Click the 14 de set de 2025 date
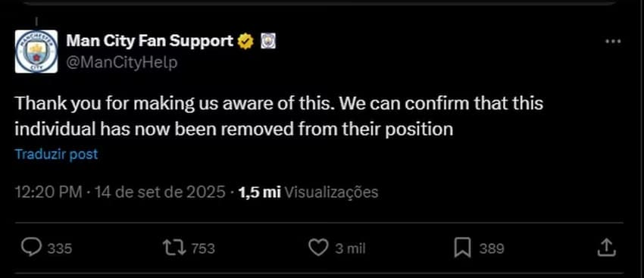This screenshot has height=278, width=644. 160,192
